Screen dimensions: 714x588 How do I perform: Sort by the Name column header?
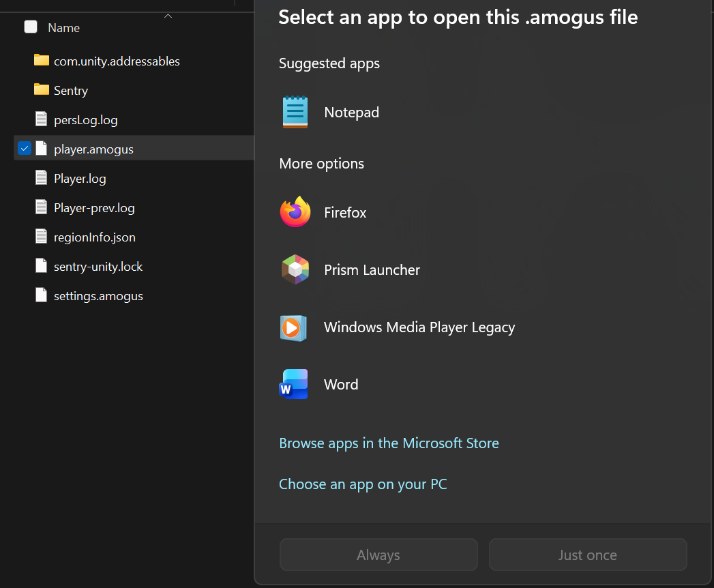point(63,28)
